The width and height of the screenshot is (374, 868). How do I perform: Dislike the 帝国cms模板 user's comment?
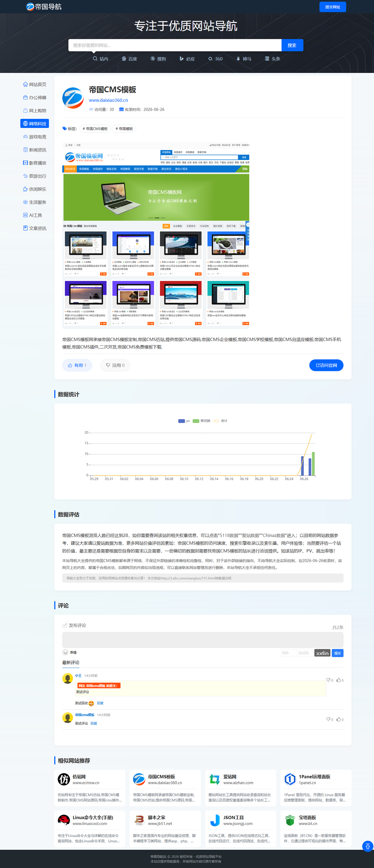tap(329, 719)
